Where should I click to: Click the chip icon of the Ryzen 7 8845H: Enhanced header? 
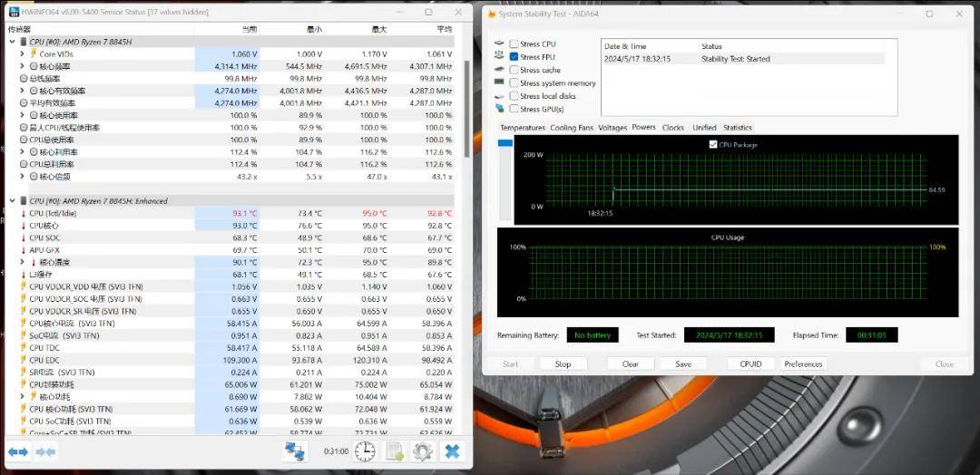[24, 201]
